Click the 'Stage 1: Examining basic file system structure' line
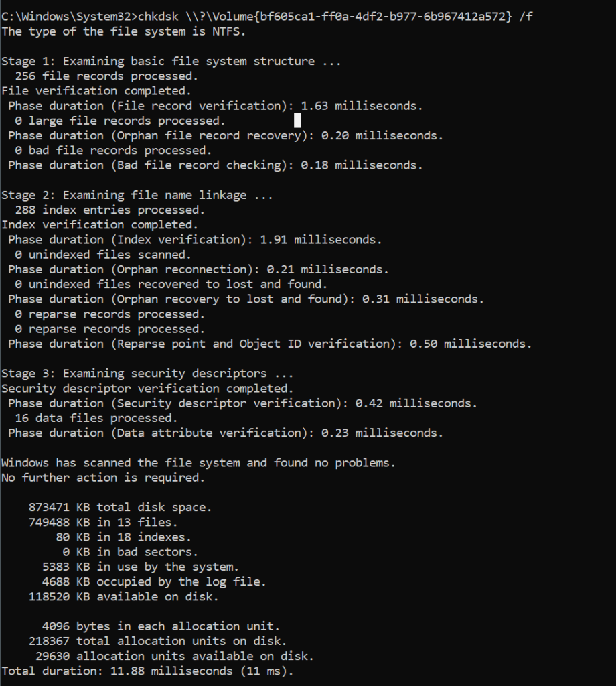The height and width of the screenshot is (686, 616). [x=171, y=61]
